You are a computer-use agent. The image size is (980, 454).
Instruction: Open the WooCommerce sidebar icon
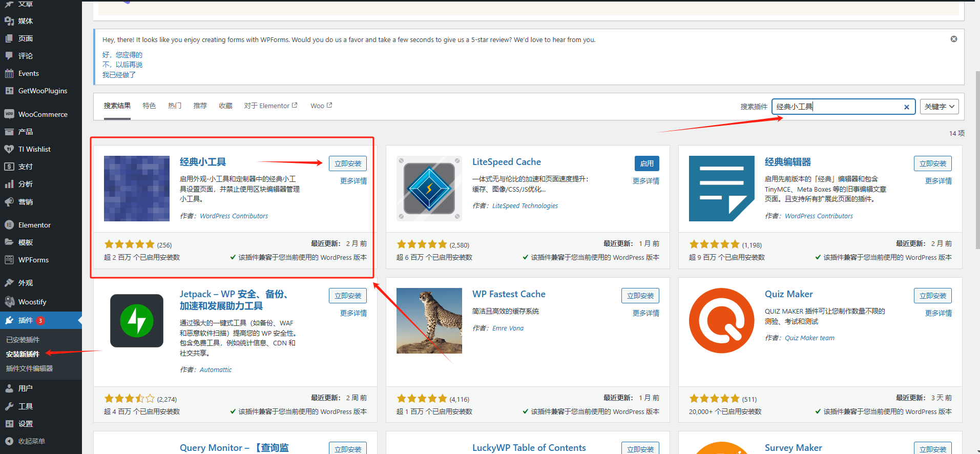9,114
